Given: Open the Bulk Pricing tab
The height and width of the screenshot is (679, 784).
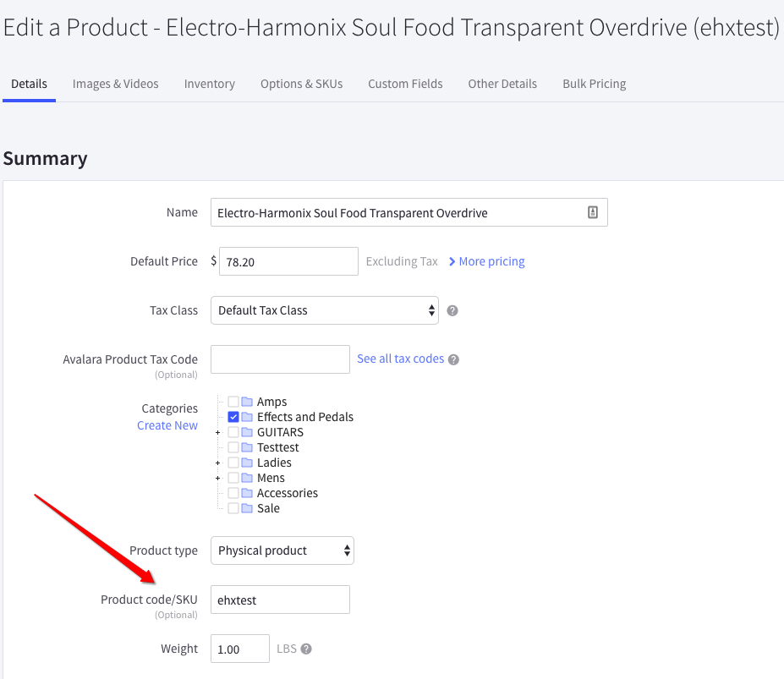Looking at the screenshot, I should pos(594,84).
